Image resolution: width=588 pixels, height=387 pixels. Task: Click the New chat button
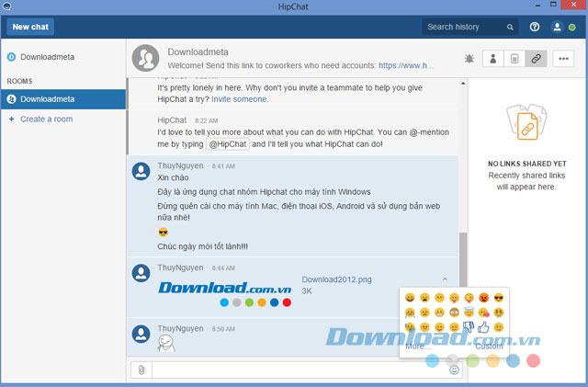pos(30,27)
